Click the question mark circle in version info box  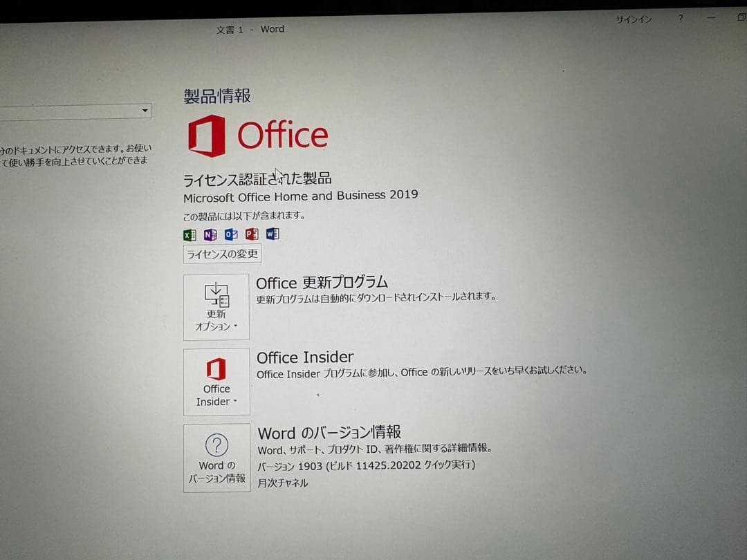point(216,445)
